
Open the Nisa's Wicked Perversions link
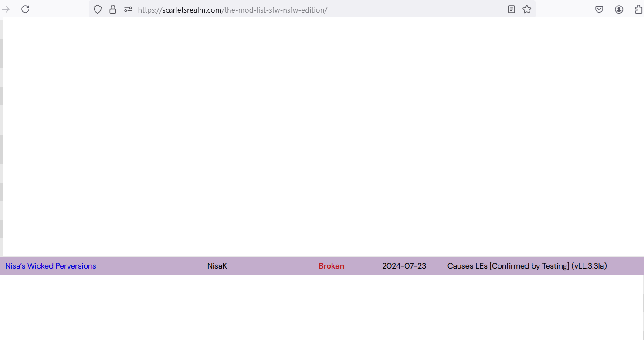[x=51, y=266]
